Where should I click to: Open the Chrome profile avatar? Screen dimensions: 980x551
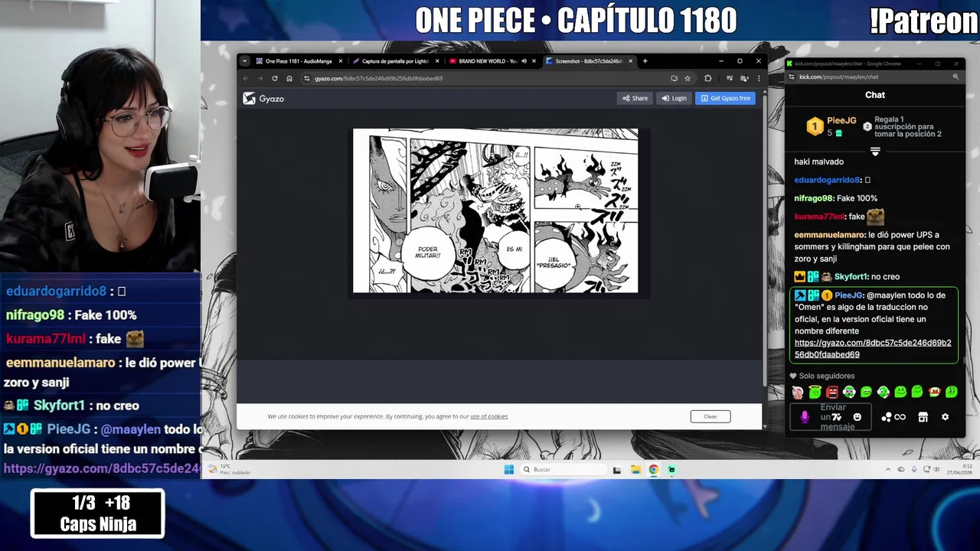744,78
